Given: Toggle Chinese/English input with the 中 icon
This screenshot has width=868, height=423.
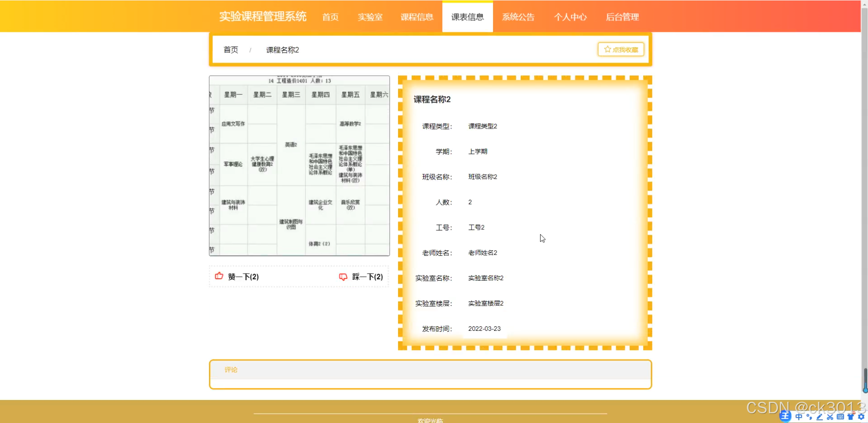Looking at the screenshot, I should tap(799, 417).
